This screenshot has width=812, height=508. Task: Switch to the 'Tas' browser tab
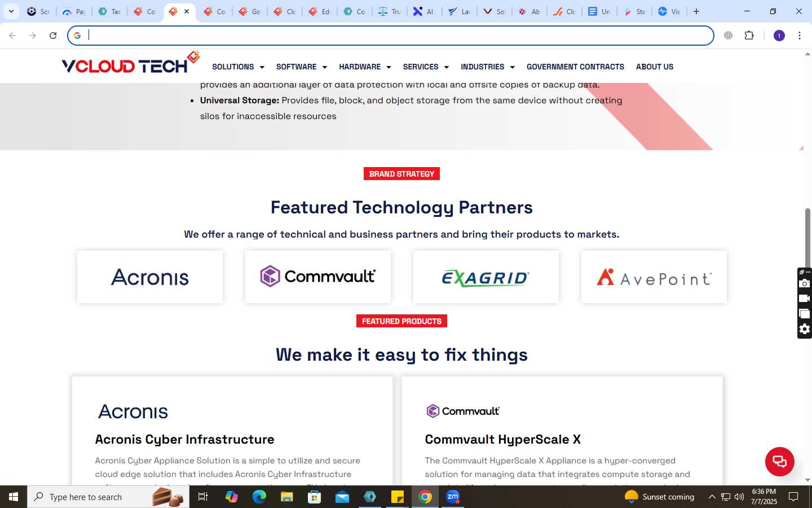pyautogui.click(x=109, y=11)
